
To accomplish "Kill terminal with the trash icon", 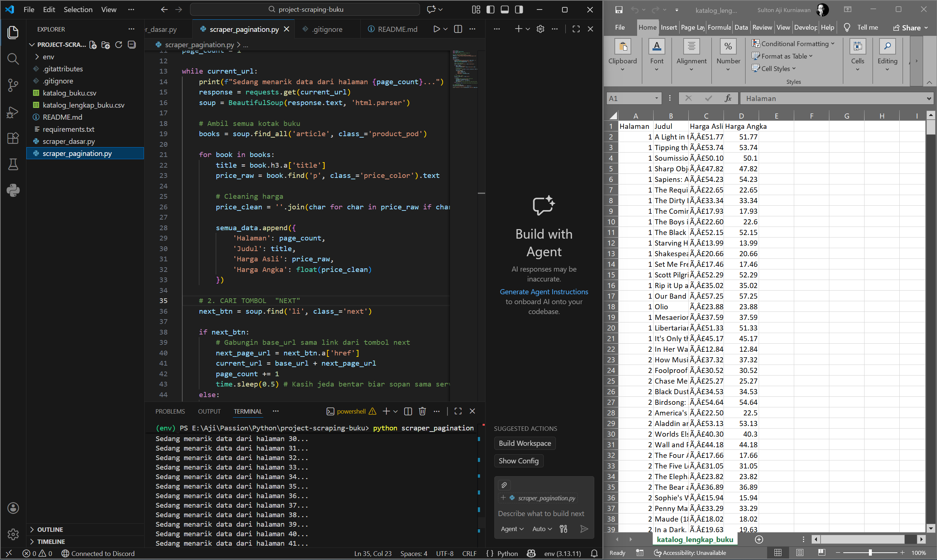I will point(422,411).
